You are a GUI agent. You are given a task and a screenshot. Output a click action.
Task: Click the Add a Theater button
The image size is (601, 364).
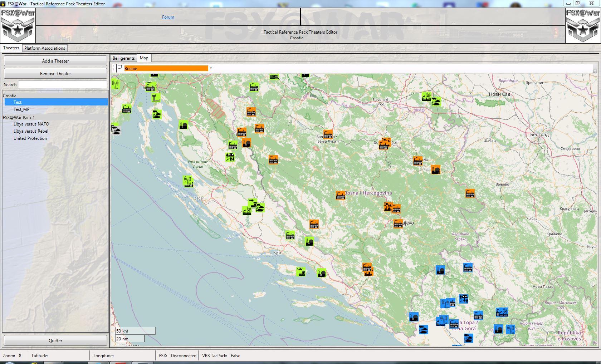(55, 61)
